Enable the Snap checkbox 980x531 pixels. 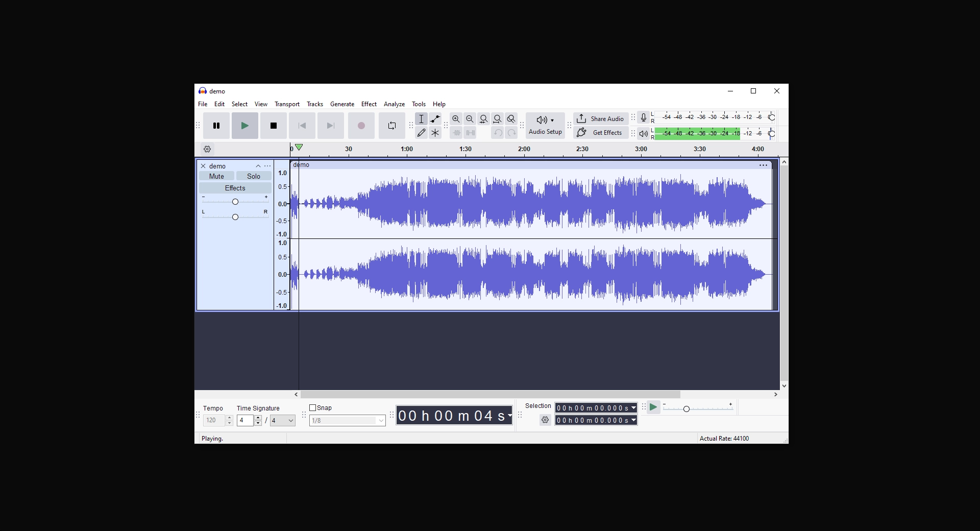click(313, 408)
